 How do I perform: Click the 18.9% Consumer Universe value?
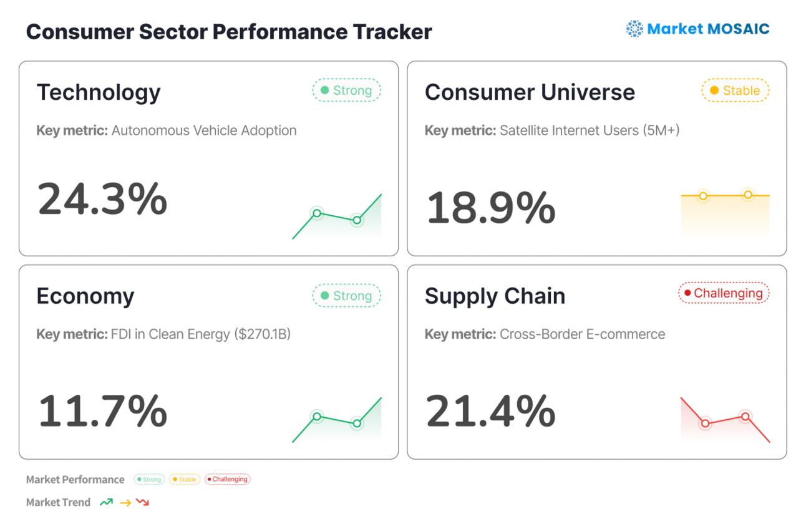pos(490,208)
